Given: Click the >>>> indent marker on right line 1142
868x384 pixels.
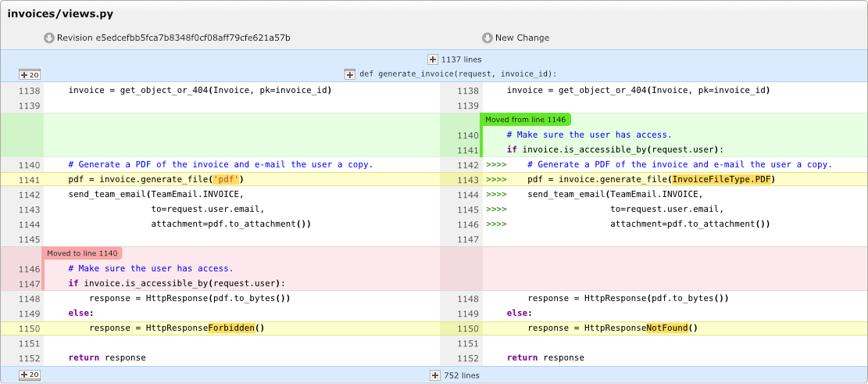Looking at the screenshot, I should pyautogui.click(x=496, y=164).
